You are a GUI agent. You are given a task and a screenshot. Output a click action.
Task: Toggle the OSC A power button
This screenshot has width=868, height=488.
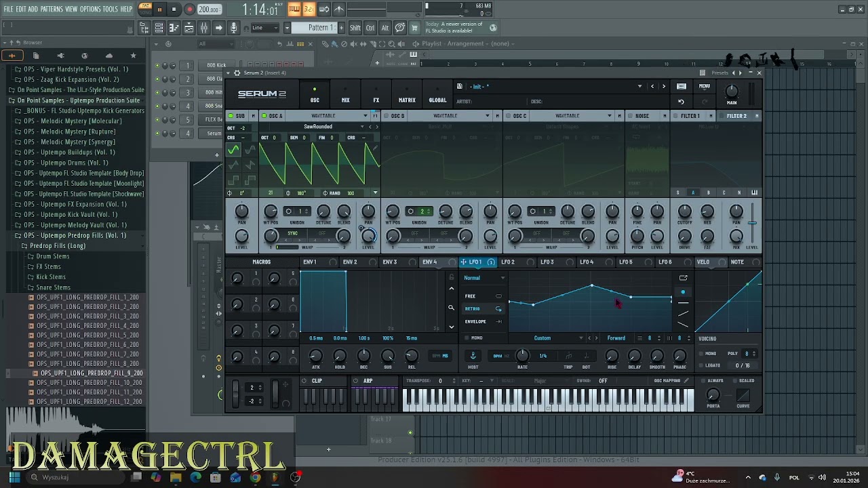click(264, 116)
